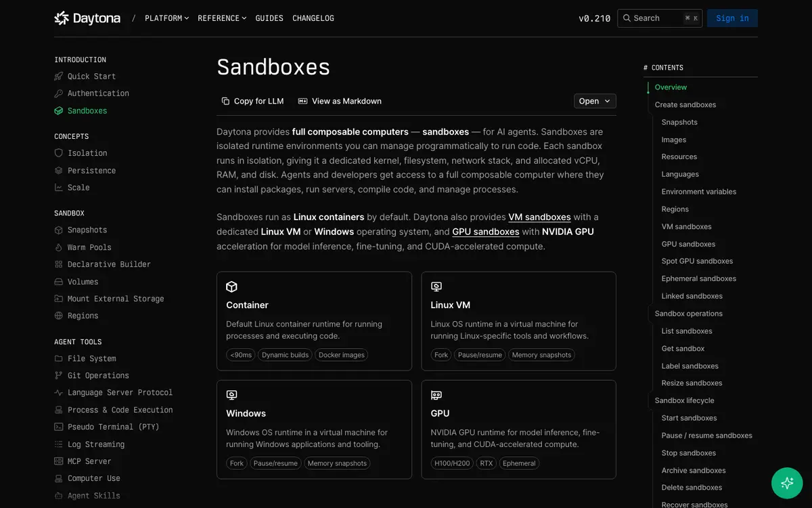Click the Mount External Storage icon
This screenshot has height=508, width=812.
coord(59,299)
